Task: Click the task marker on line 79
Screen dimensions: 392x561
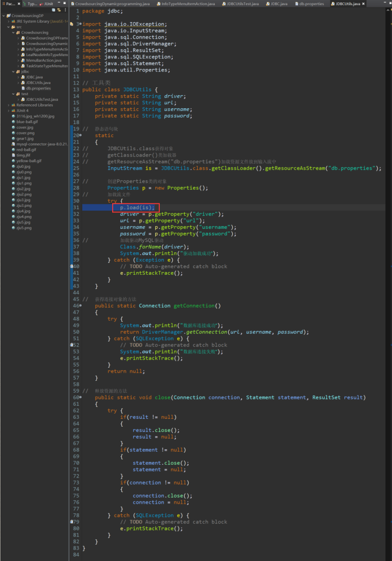Action: pos(71,522)
